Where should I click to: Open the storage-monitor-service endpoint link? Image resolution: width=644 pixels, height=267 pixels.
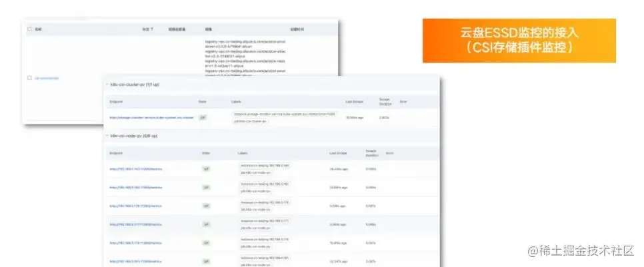151,117
